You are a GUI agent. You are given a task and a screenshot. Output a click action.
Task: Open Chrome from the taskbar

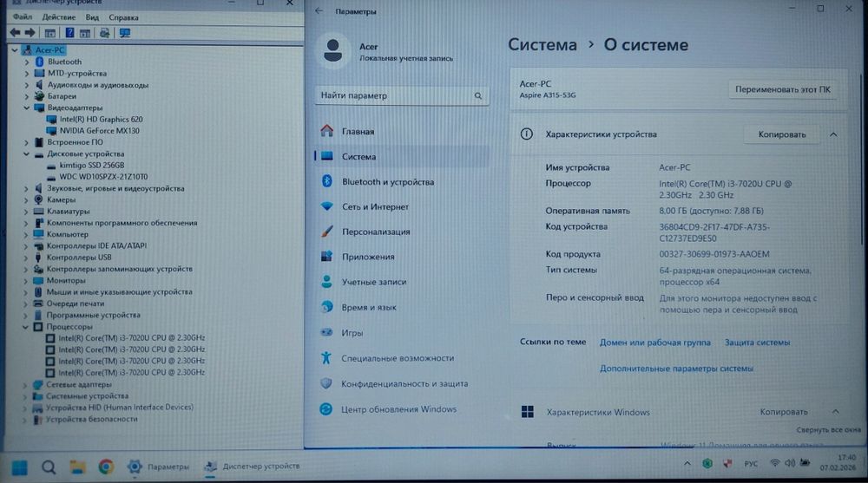pos(106,467)
